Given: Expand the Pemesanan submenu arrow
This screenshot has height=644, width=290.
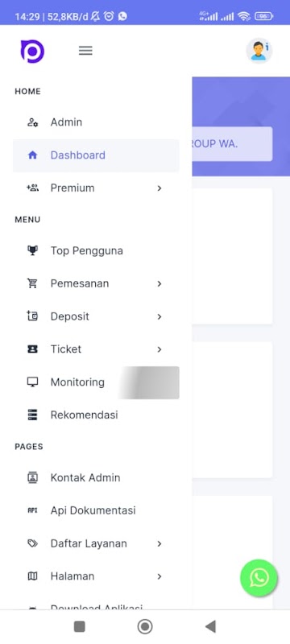Looking at the screenshot, I should click(159, 284).
